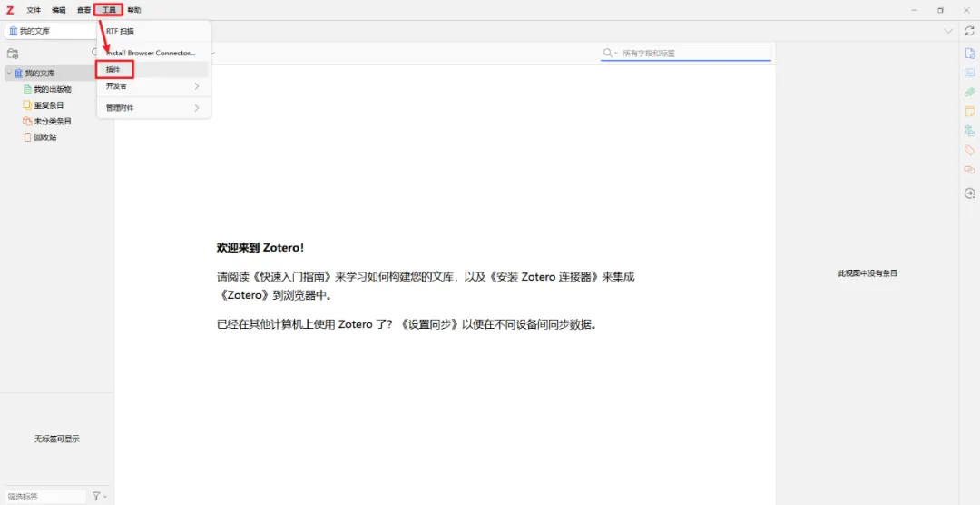This screenshot has height=505, width=980.
Task: Open 重复条目 in the tree
Action: coord(49,105)
